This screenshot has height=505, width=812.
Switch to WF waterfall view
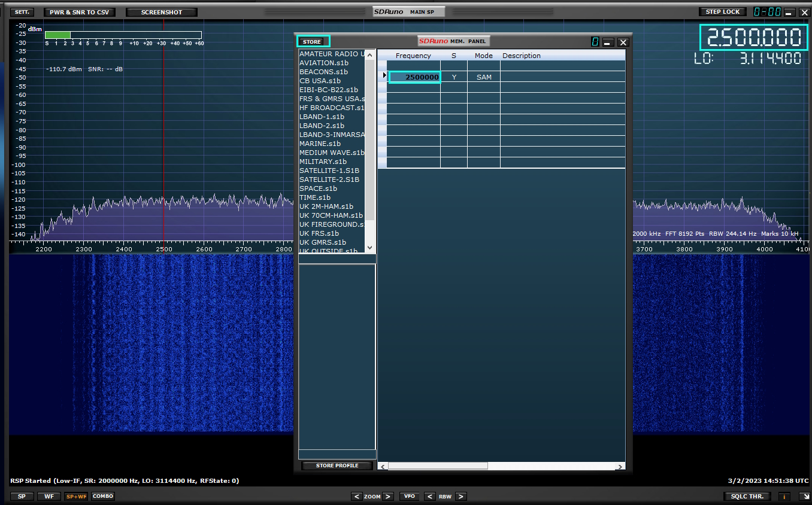tap(49, 496)
